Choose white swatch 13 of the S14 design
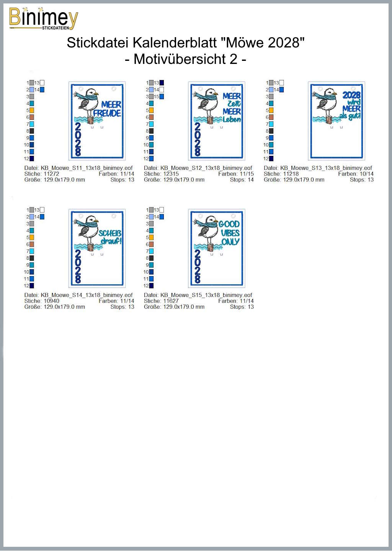Viewport: 392px width, 551px height. pos(42,210)
